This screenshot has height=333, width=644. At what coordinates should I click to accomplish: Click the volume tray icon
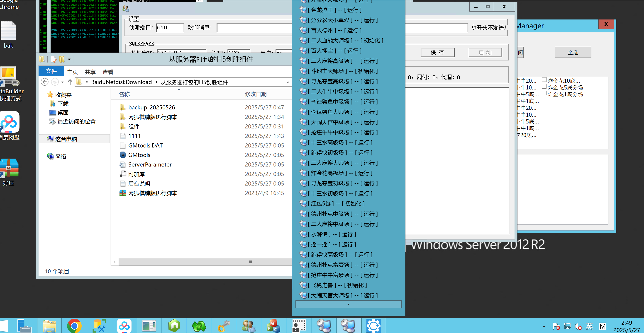(x=578, y=326)
